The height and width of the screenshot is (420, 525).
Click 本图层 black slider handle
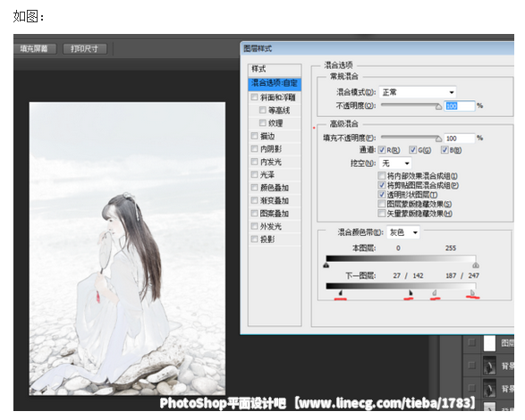point(326,265)
